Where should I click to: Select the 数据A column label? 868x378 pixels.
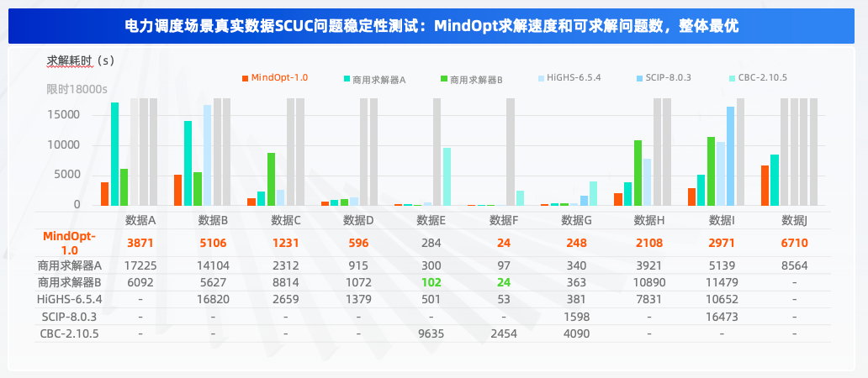click(x=140, y=220)
